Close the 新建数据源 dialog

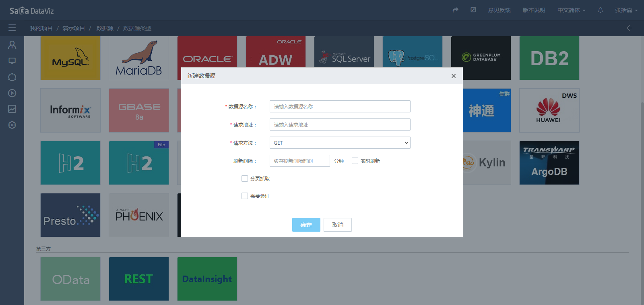[454, 76]
